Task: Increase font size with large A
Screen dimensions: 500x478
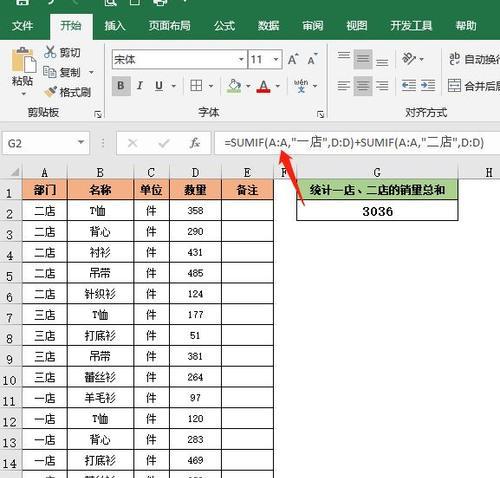Action: tap(293, 59)
